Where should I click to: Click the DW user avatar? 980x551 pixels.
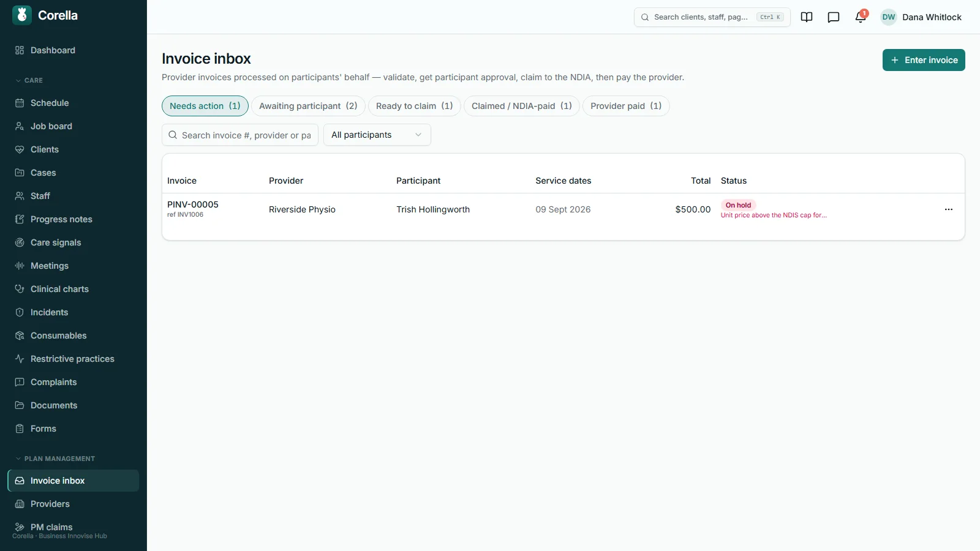pos(889,17)
